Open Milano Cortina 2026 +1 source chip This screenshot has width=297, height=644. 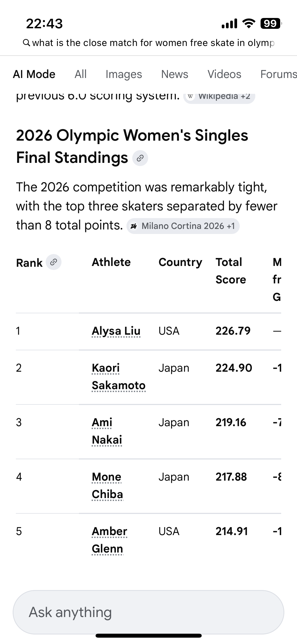pyautogui.click(x=183, y=226)
